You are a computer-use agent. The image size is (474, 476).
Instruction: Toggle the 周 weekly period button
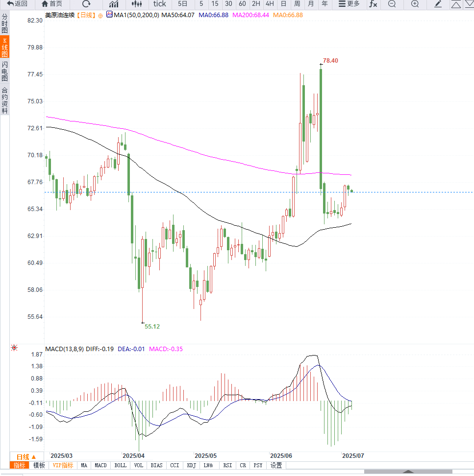[297, 4]
